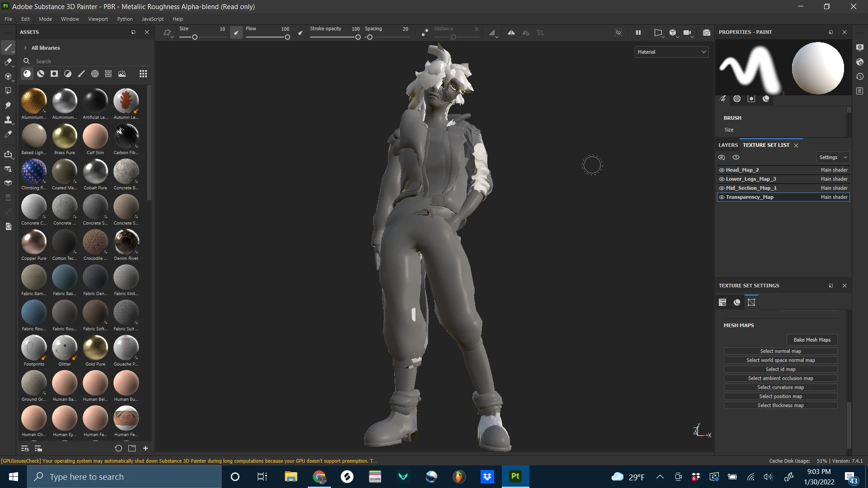The height and width of the screenshot is (488, 868).
Task: Toggle symmetry in the top toolbar
Action: pyautogui.click(x=511, y=33)
